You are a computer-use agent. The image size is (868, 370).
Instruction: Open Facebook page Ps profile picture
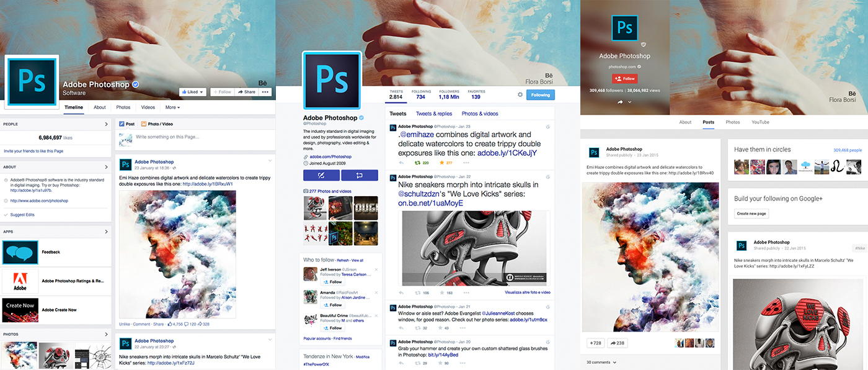[x=32, y=81]
